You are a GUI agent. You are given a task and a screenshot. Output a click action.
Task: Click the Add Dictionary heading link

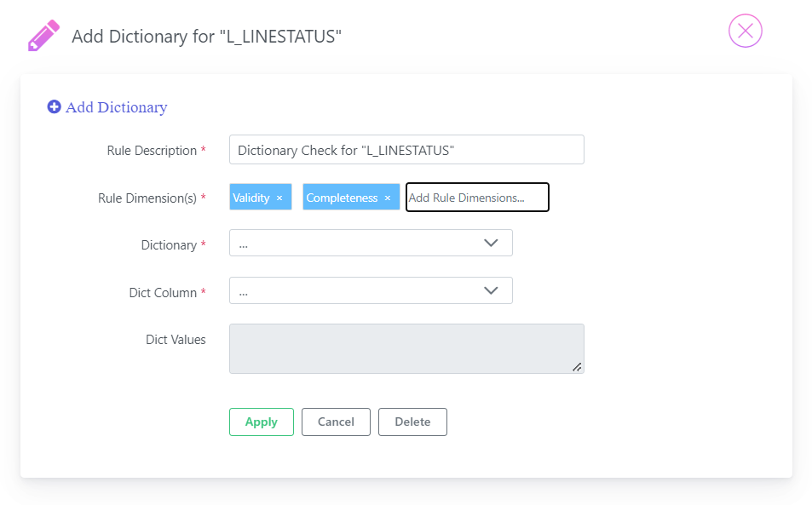[x=116, y=107]
